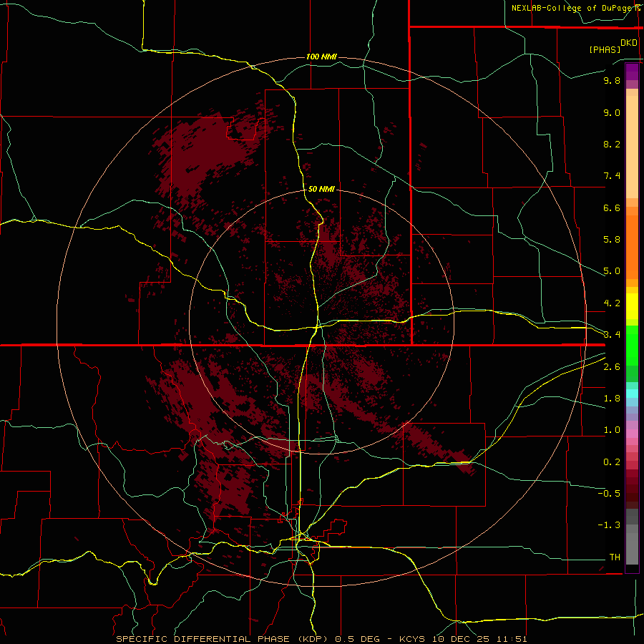Viewport: 644px width, 644px height.
Task: Click the KCYS 10 DEC 25 11:51 timestamp
Action: tap(463, 639)
